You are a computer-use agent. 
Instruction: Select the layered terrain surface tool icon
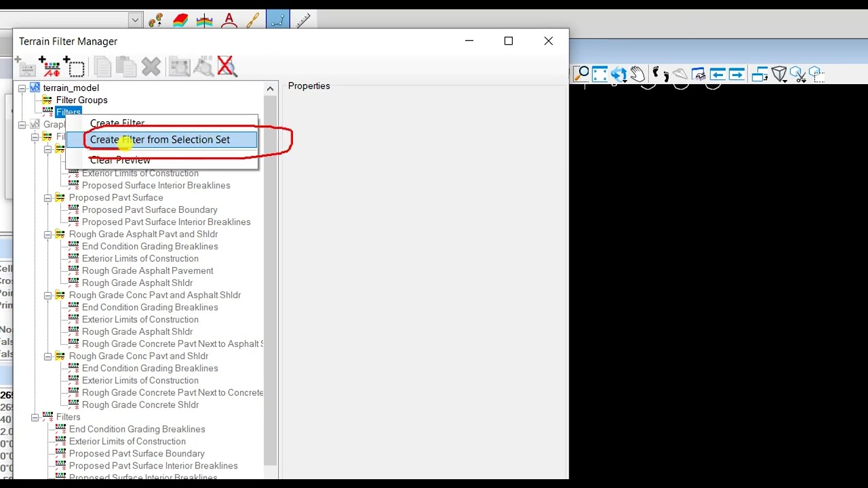(180, 20)
